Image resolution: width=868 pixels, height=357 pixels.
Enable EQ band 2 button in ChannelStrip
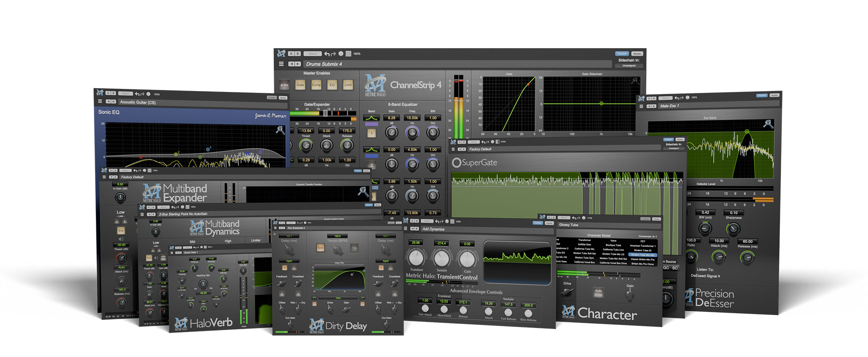[372, 165]
